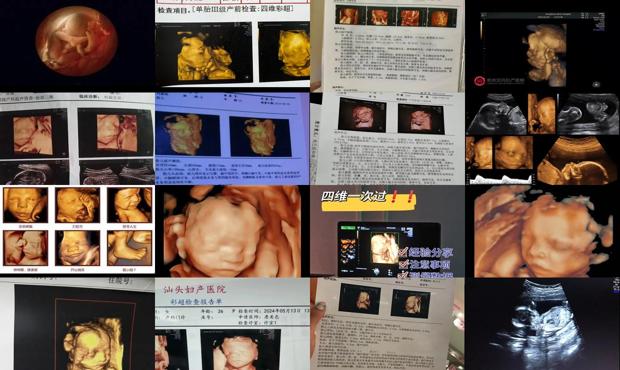Select the yellow-highlighted 四维一次过 title
The height and width of the screenshot is (370, 620).
tap(354, 197)
